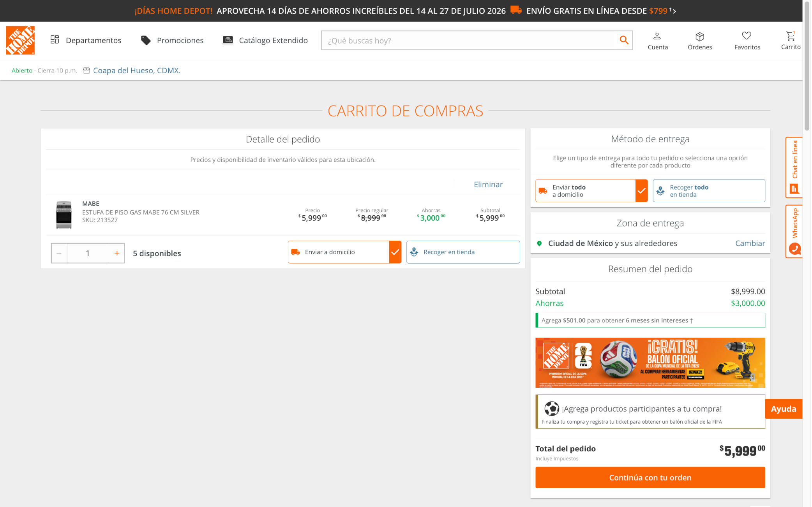This screenshot has width=812, height=507.
Task: Select 'Recoger en tienda' for the stove
Action: [463, 252]
